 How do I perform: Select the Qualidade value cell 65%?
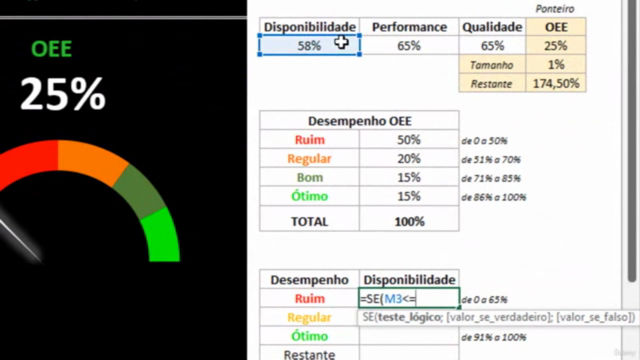click(492, 45)
